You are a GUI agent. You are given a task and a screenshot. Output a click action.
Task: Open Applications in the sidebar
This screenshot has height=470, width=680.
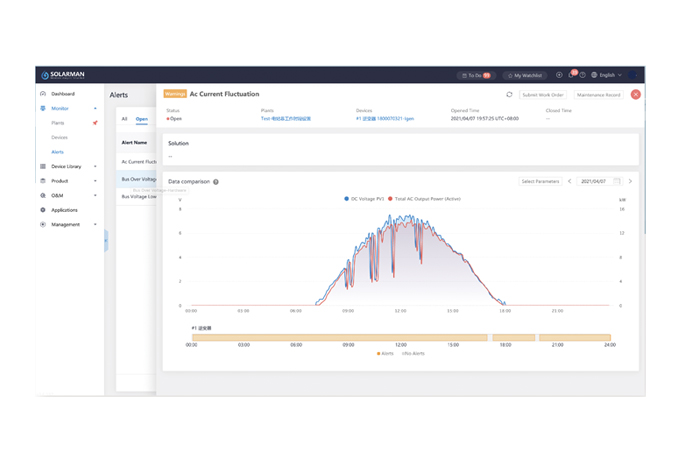64,210
